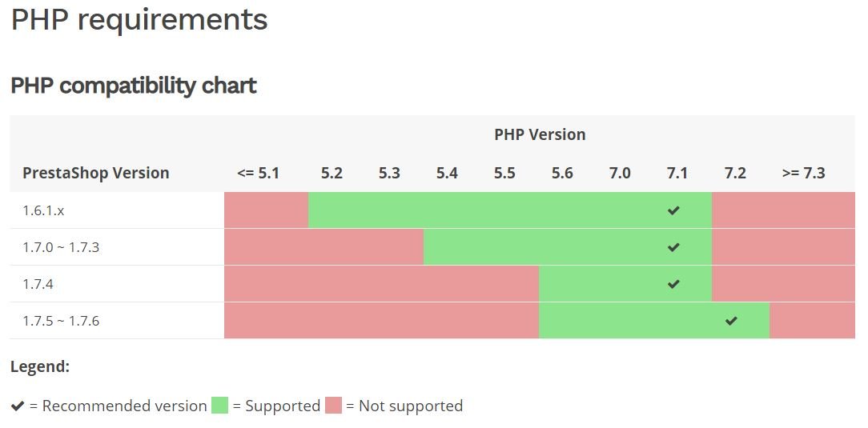Click the checkmark icon in the legend
The width and height of the screenshot is (868, 428).
(18, 406)
